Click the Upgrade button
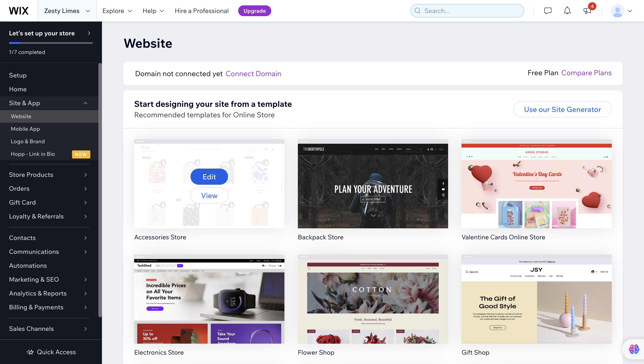The height and width of the screenshot is (364, 644). click(x=254, y=11)
